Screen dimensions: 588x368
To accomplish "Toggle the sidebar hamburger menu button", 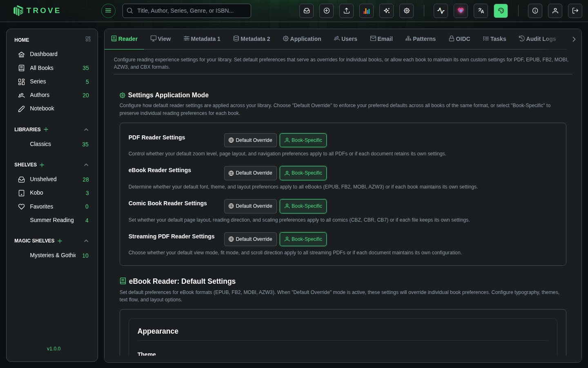I will (108, 11).
